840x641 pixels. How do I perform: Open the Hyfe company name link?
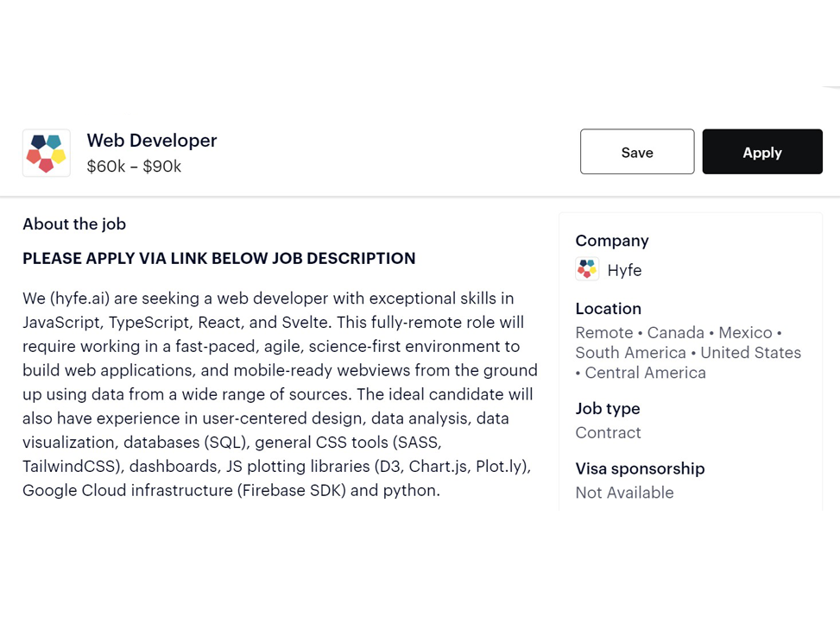(624, 270)
